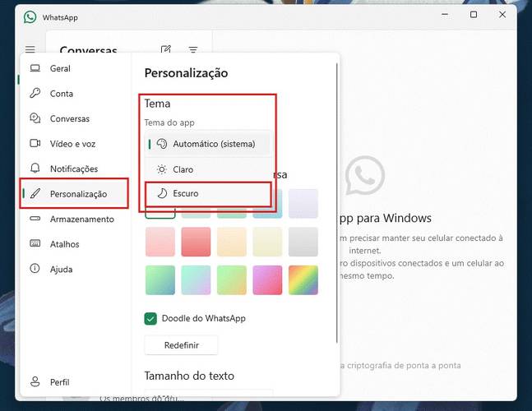Open the Conta settings section

74,94
